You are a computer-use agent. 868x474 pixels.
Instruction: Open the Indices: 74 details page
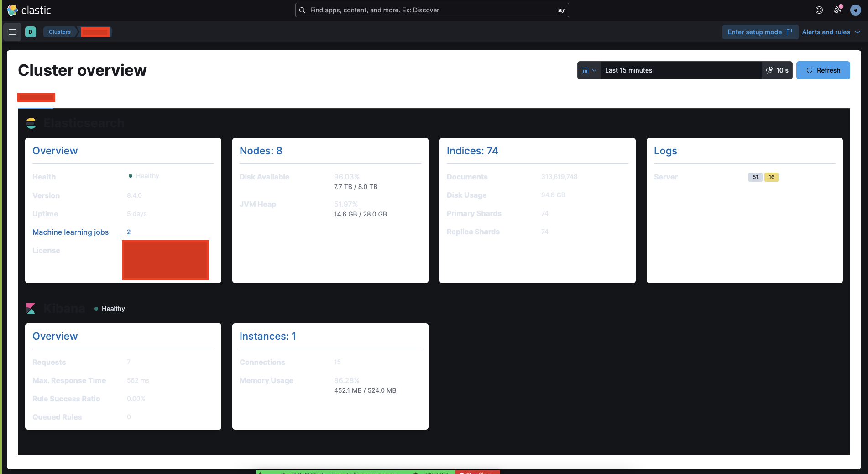click(472, 151)
